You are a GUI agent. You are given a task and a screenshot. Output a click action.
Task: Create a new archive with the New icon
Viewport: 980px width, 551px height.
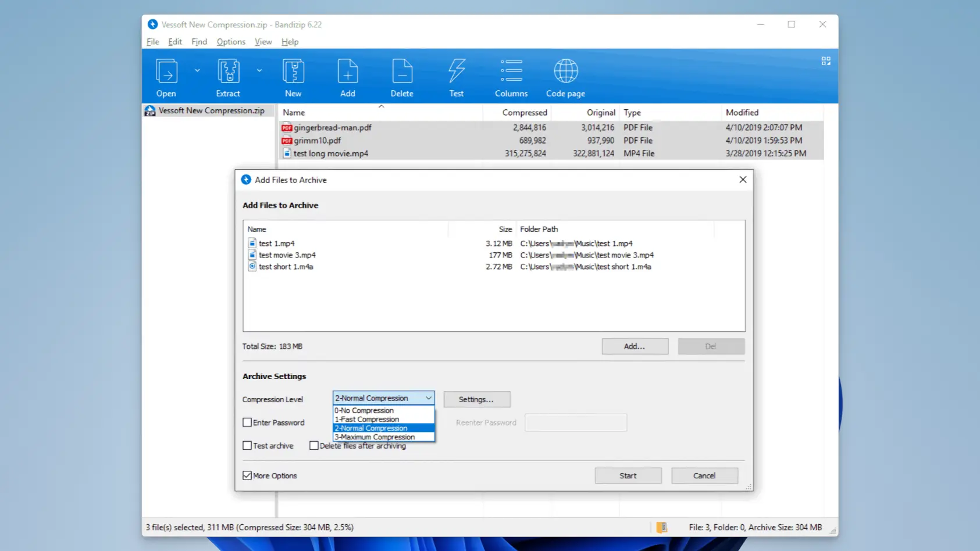click(293, 76)
